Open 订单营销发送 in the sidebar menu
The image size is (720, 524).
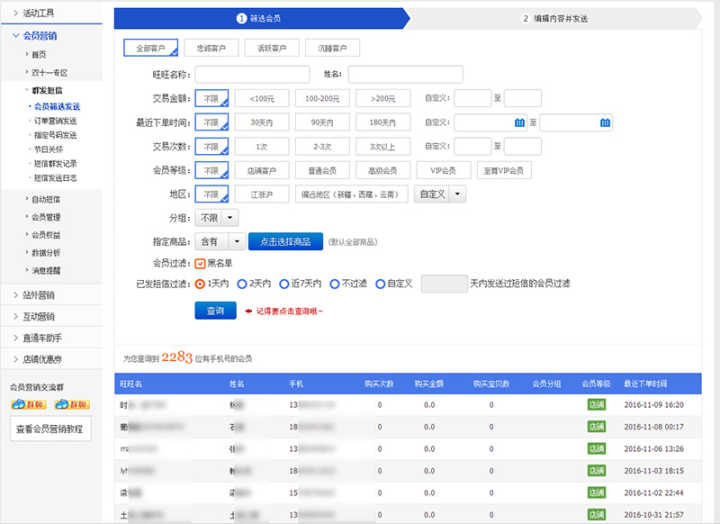tap(55, 120)
